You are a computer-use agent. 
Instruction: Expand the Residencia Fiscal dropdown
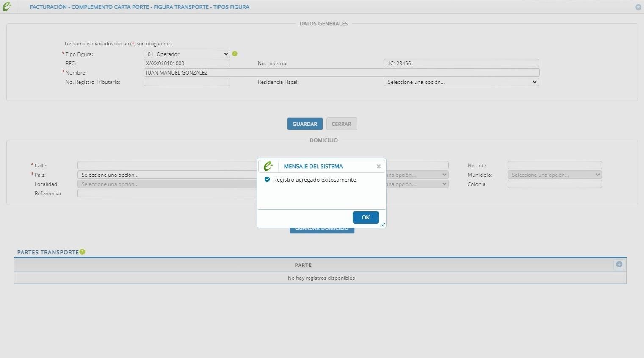coord(461,82)
